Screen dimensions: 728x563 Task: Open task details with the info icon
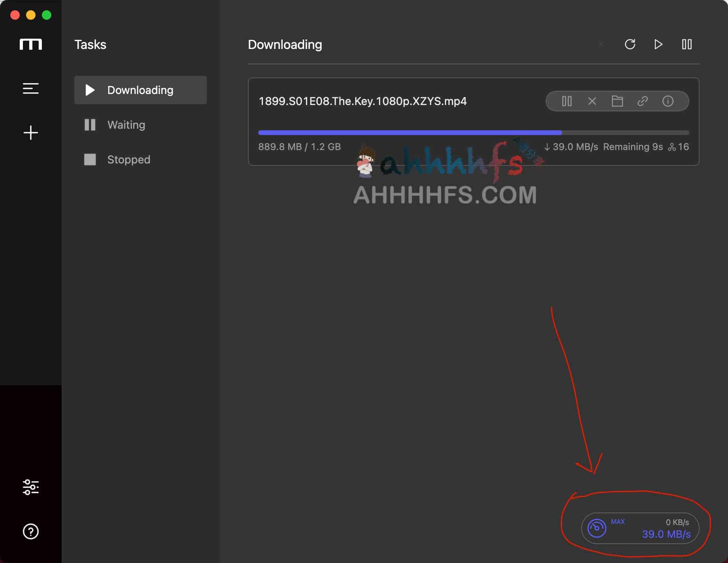pyautogui.click(x=668, y=101)
